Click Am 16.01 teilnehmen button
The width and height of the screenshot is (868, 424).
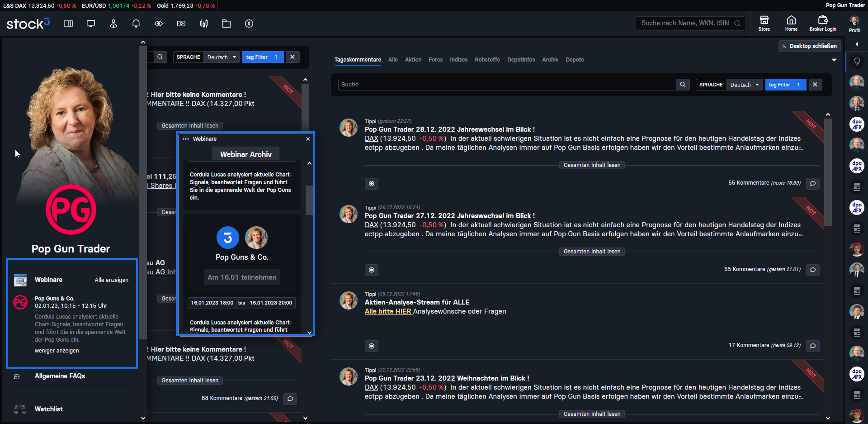[x=242, y=277]
